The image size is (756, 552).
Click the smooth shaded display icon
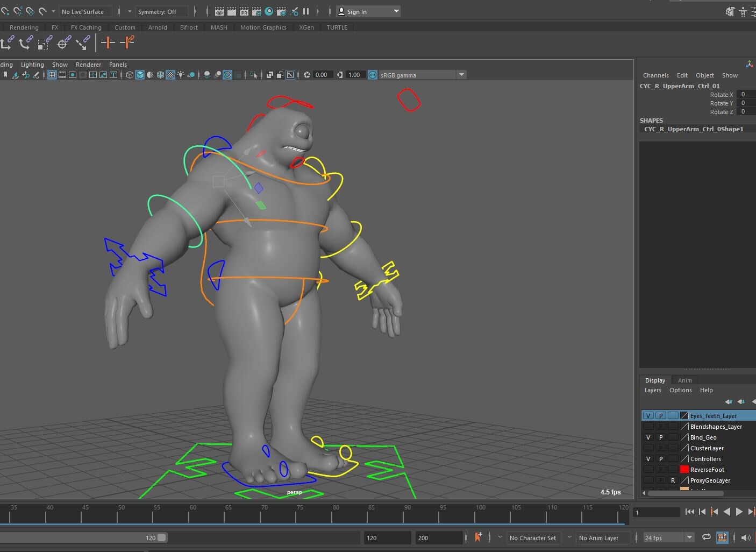(139, 75)
